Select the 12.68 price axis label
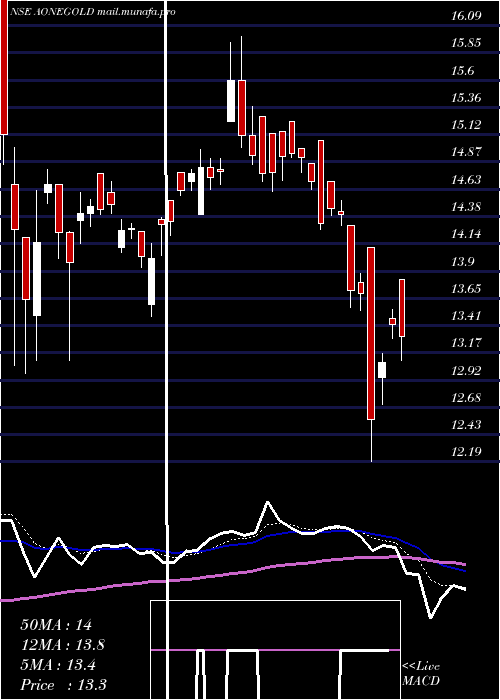The width and height of the screenshot is (500, 700). tap(466, 397)
